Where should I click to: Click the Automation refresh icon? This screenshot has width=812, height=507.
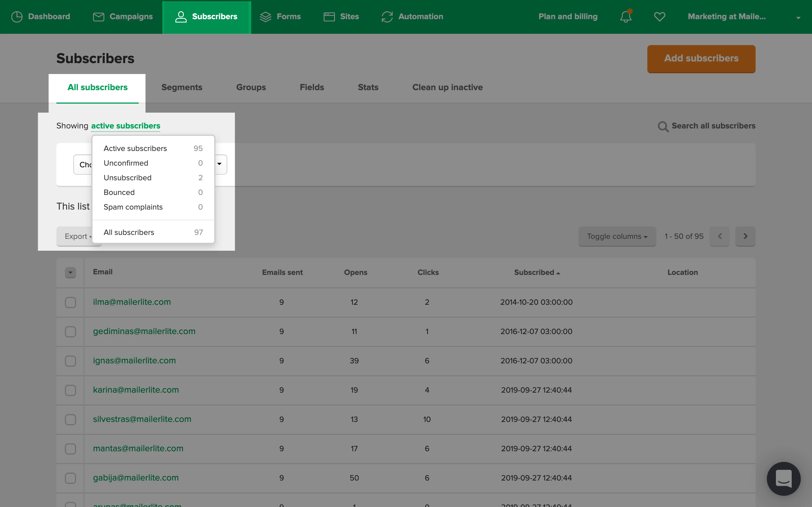point(387,16)
